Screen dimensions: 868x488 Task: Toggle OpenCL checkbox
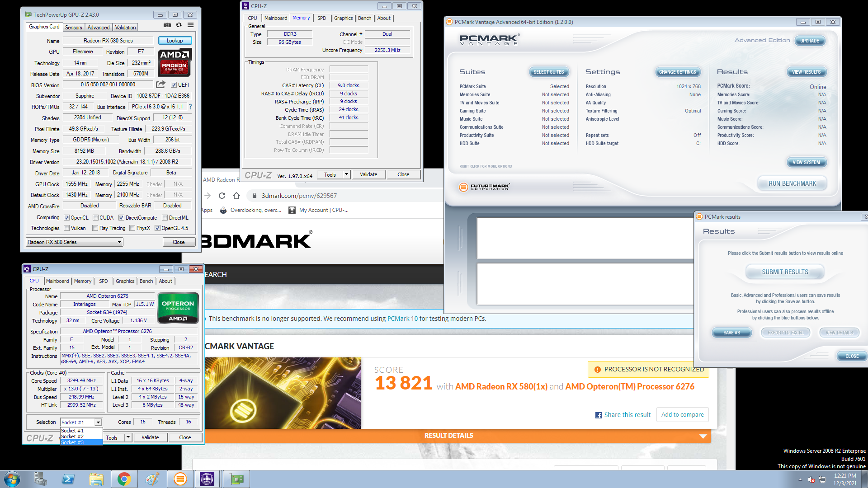pos(66,218)
